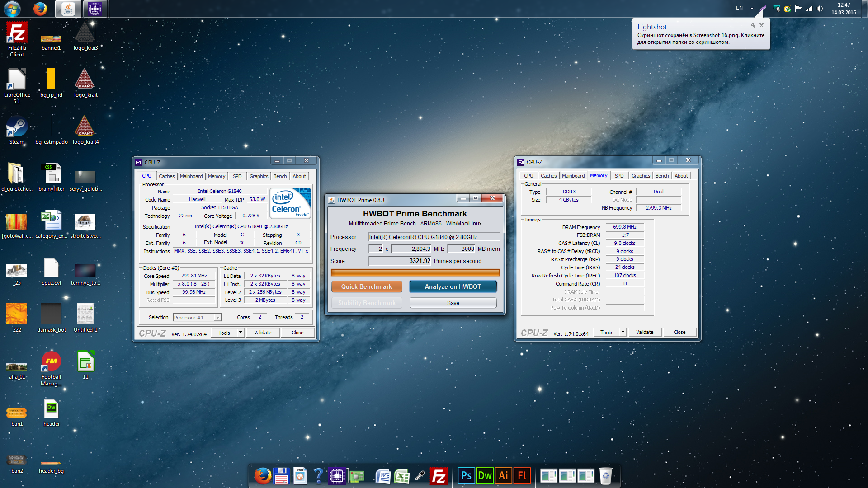Open Caches tab in left CPU-Z window
The image size is (868, 488).
[166, 176]
